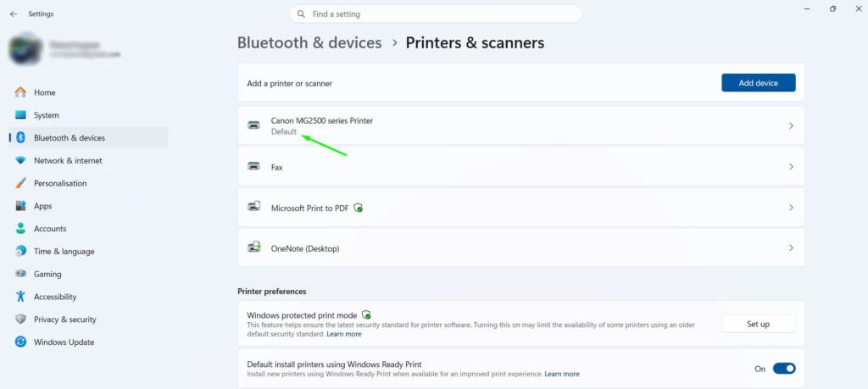Click the System monitor icon

pyautogui.click(x=20, y=115)
